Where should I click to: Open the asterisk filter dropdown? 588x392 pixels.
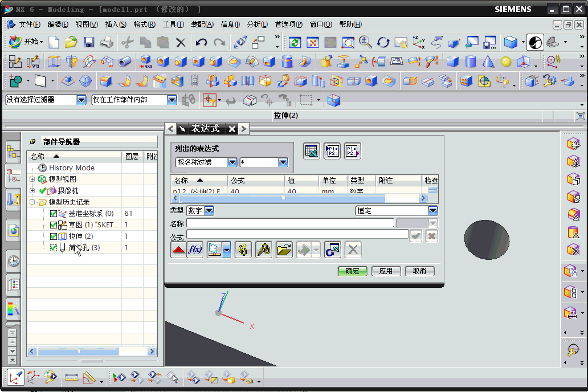click(x=283, y=162)
